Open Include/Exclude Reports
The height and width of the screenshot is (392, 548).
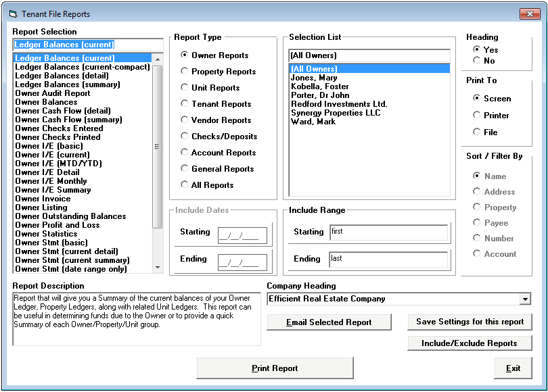[470, 343]
